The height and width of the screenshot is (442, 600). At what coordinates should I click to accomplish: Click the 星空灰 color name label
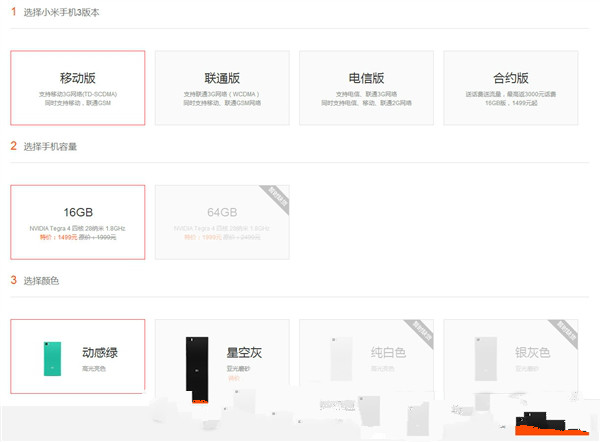tap(244, 352)
